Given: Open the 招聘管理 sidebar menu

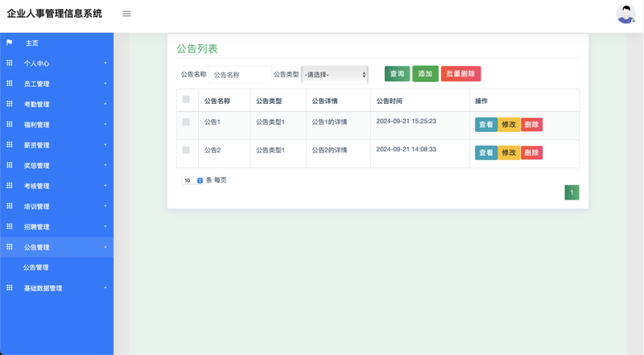Looking at the screenshot, I should click(x=56, y=227).
